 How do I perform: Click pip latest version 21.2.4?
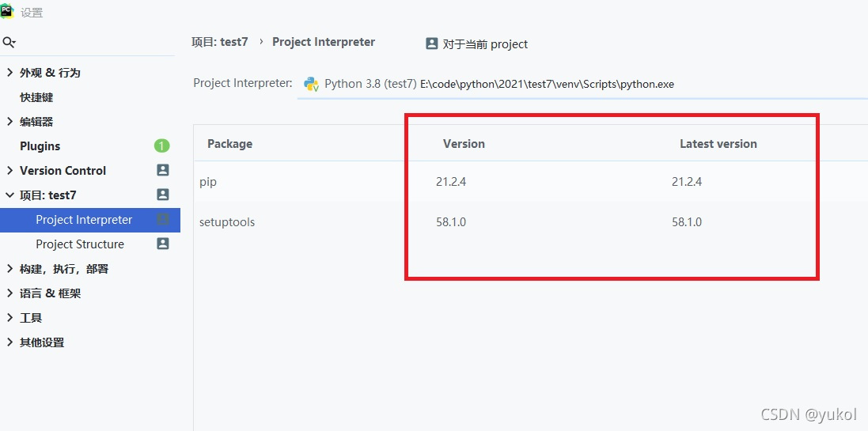[x=687, y=181]
